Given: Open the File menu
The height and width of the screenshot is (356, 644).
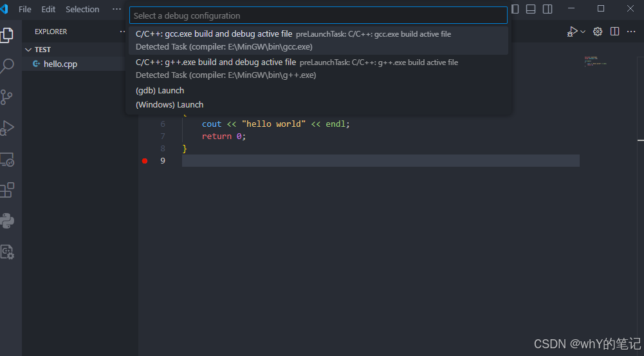Looking at the screenshot, I should 24,9.
